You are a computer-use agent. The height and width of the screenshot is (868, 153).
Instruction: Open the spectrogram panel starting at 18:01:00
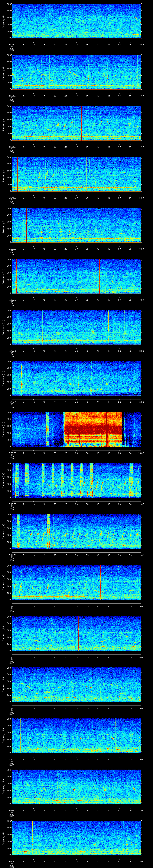point(77,21)
